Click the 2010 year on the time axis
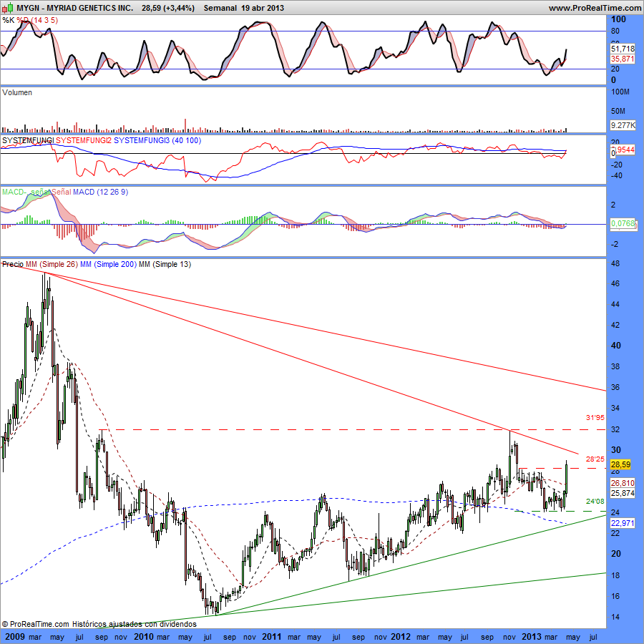 [x=144, y=637]
